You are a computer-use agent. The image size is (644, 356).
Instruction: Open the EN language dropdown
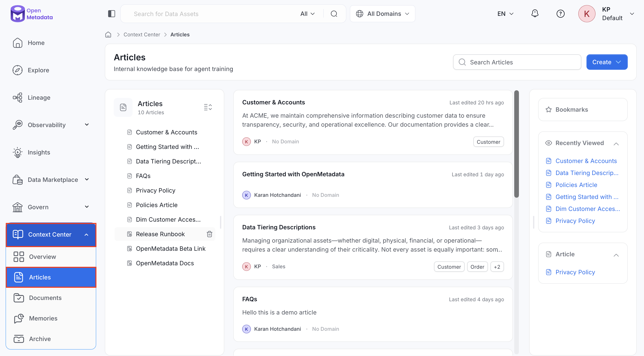pyautogui.click(x=505, y=14)
